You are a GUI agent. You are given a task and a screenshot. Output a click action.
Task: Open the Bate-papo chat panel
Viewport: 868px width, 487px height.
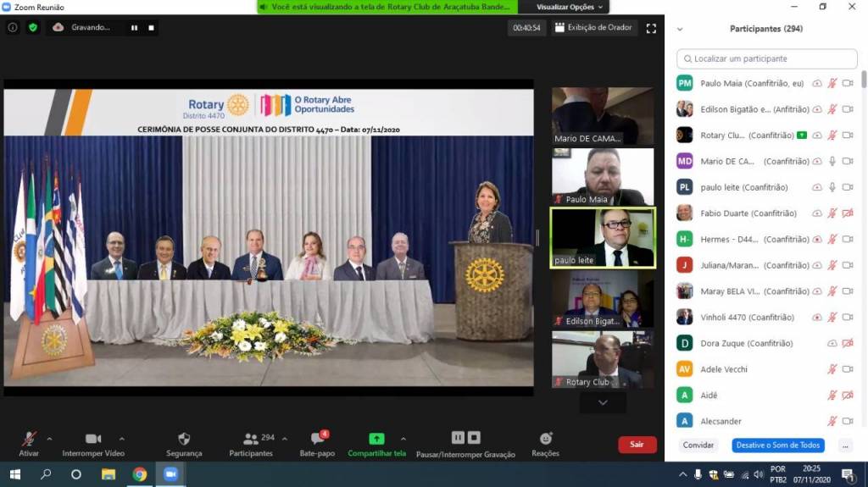pos(317,439)
